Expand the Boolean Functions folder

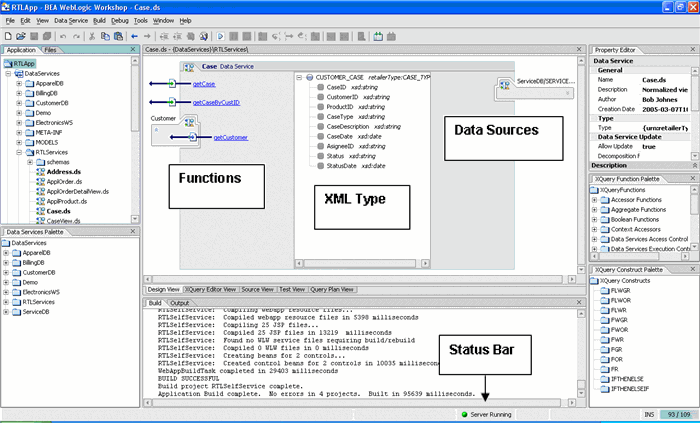pos(594,220)
